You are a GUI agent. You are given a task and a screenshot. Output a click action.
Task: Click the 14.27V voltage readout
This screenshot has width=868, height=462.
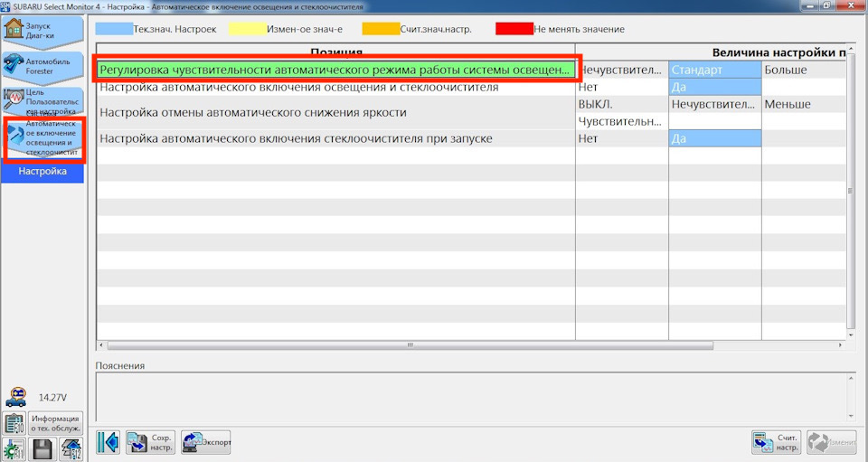tap(52, 397)
